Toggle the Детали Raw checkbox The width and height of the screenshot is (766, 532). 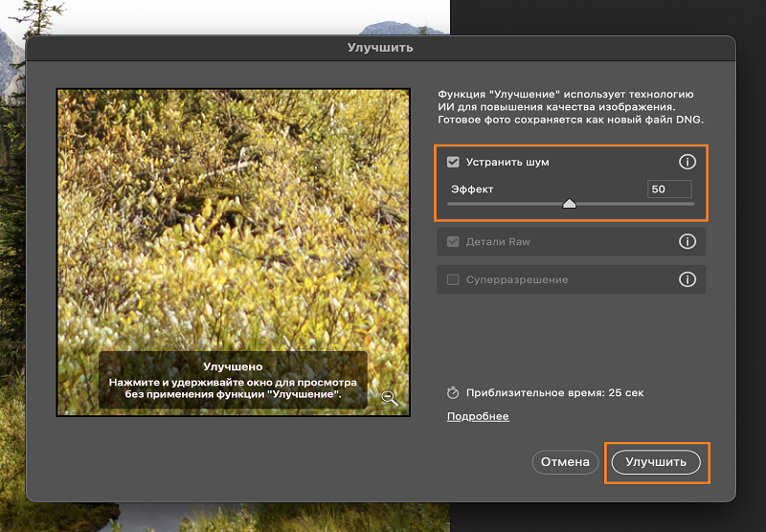[x=453, y=241]
